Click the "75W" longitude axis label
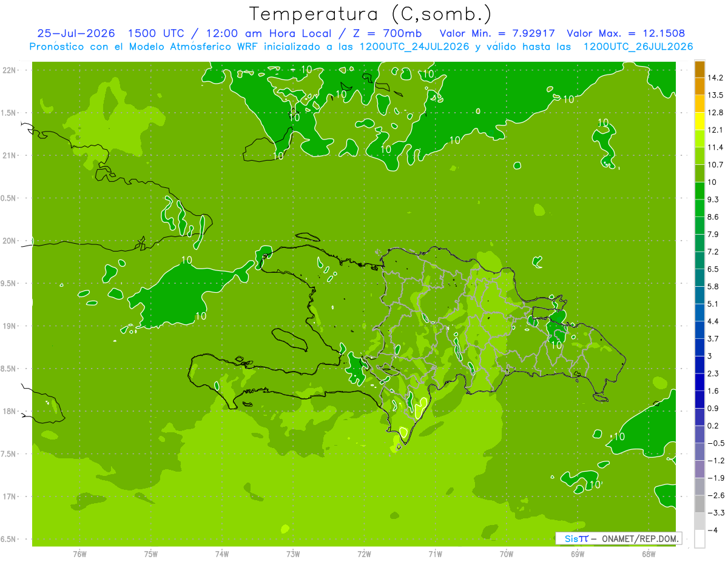Image resolution: width=728 pixels, height=562 pixels. click(150, 554)
